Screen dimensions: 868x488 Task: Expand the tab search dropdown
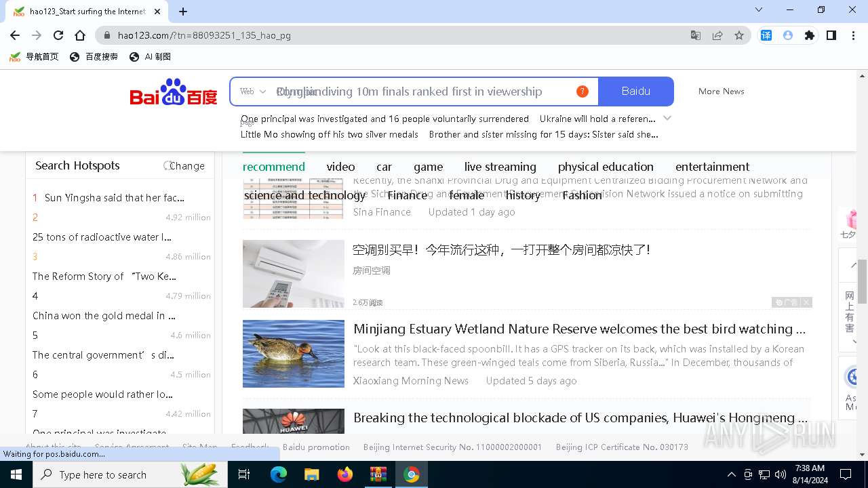[x=759, y=10]
